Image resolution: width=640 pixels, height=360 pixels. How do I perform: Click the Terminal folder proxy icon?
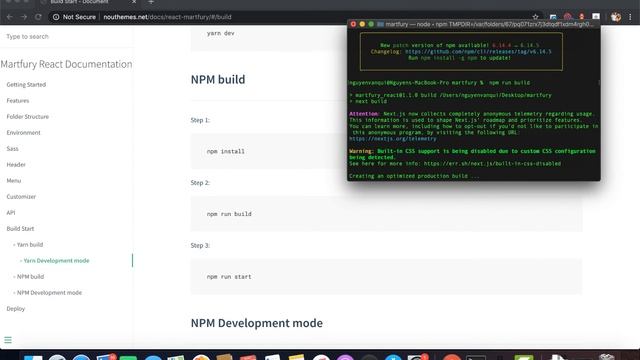pyautogui.click(x=380, y=24)
